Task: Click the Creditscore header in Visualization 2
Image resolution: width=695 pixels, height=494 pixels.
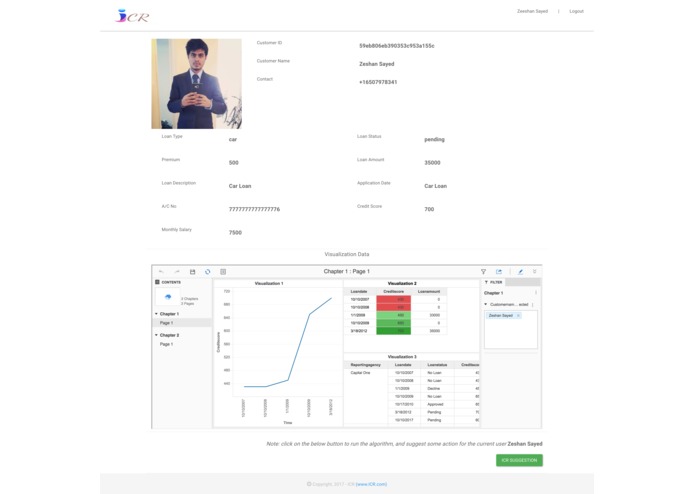Action: pos(394,292)
